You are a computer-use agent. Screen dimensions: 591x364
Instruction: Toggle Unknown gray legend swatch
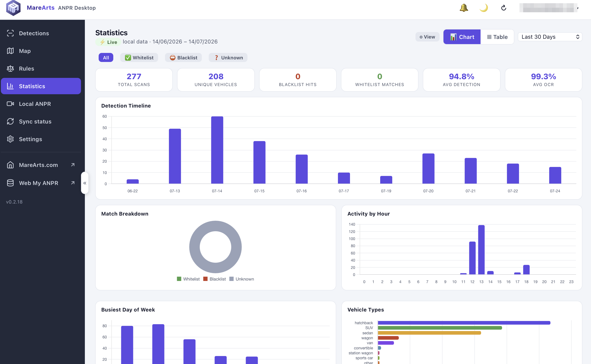click(231, 279)
